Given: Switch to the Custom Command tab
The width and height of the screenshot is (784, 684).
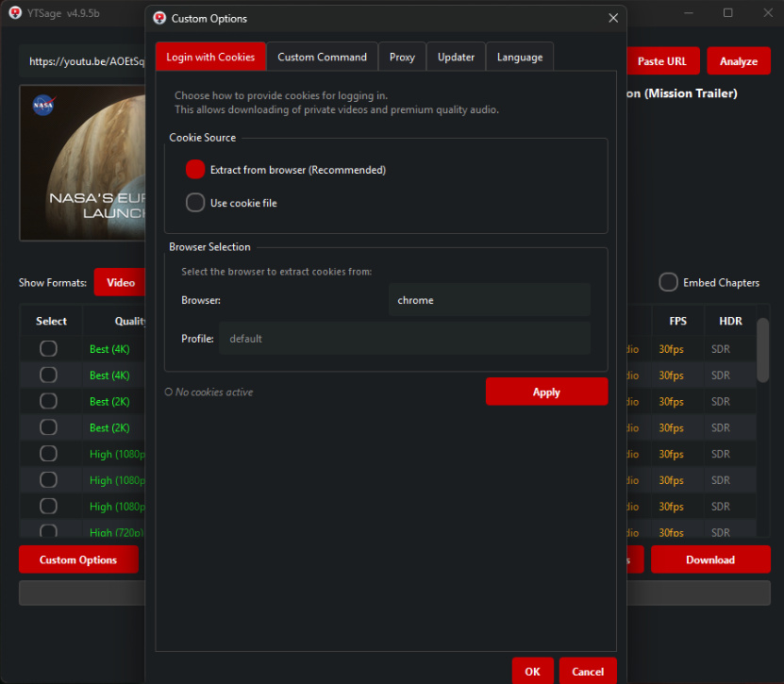Looking at the screenshot, I should coord(322,57).
